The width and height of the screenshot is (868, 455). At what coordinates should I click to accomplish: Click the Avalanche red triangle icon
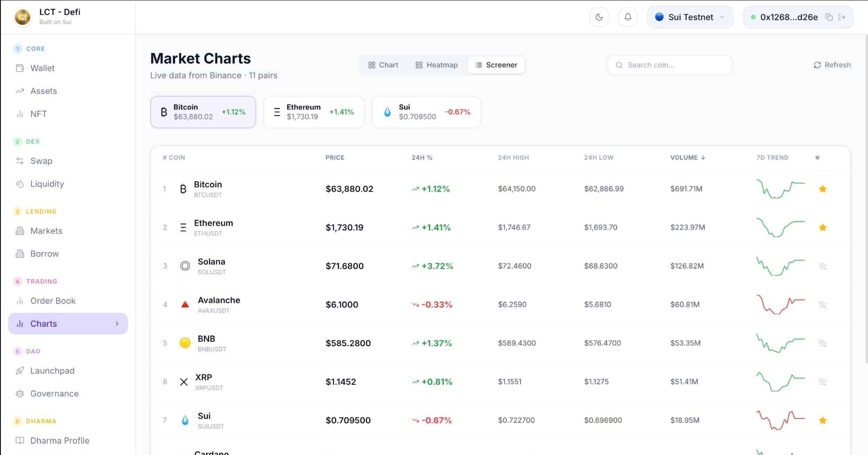tap(185, 304)
